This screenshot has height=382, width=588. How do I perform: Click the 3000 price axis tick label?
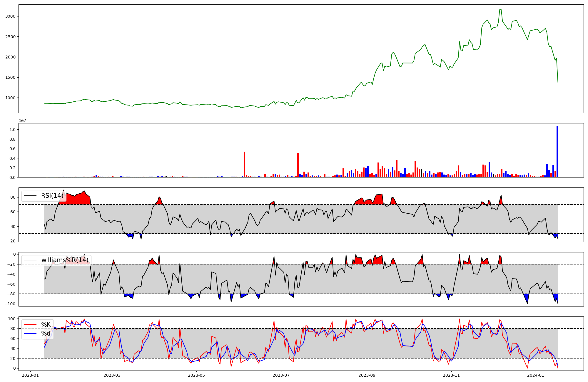click(10, 16)
